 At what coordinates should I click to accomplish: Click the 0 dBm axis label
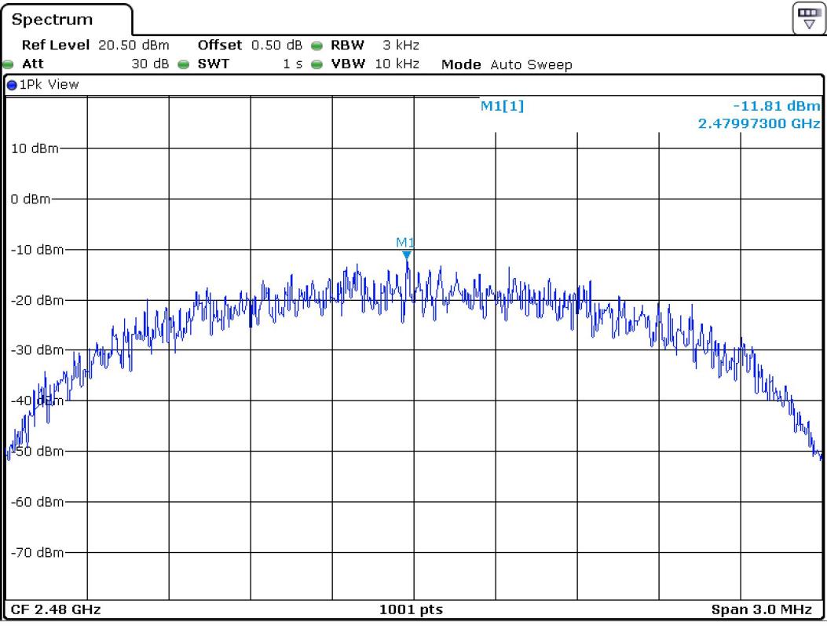[31, 199]
